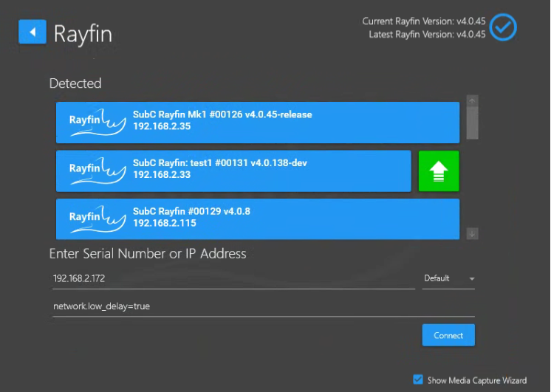Click the version up-to-date checkmark icon
Image resolution: width=551 pixels, height=392 pixels.
(503, 27)
